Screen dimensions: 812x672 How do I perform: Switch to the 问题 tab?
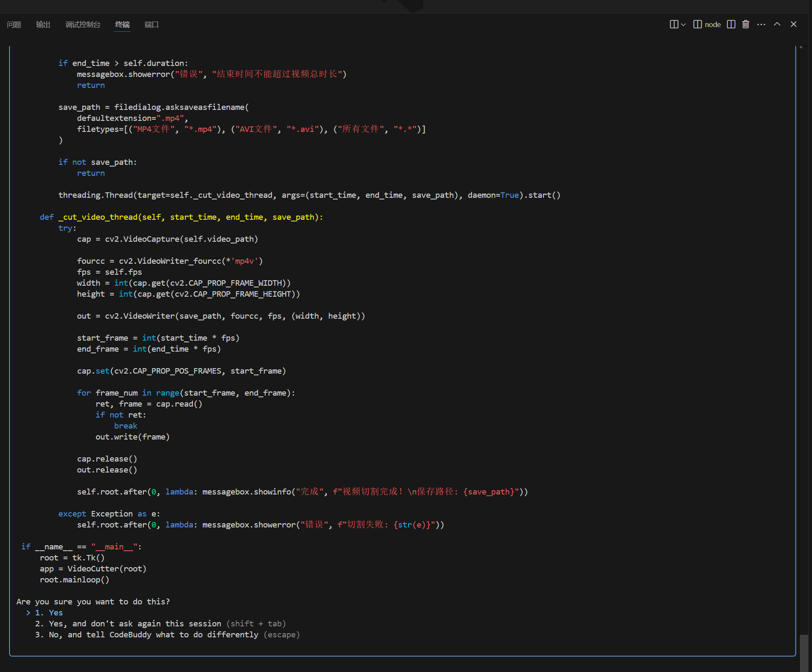14,25
